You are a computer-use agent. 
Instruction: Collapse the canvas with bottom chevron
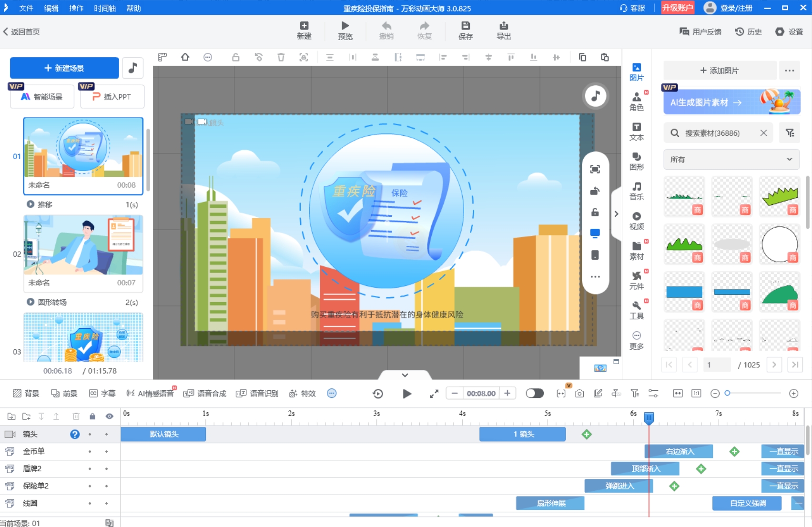(405, 375)
